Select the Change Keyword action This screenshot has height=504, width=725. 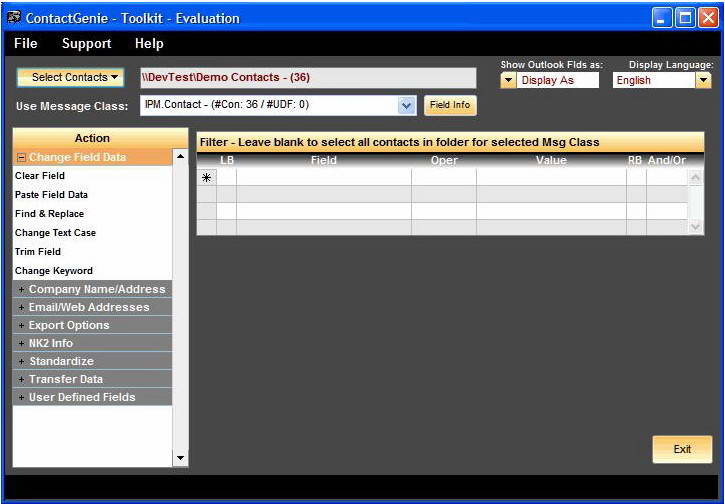tap(92, 270)
